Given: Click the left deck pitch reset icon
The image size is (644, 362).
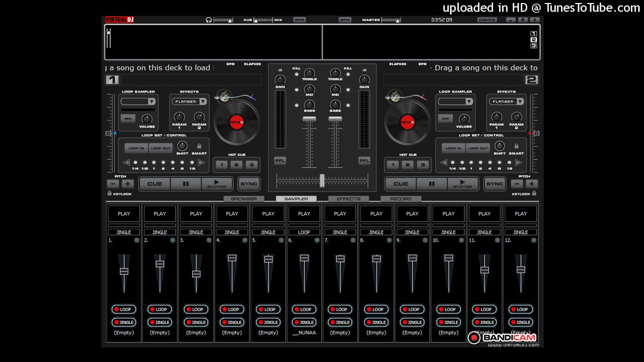Looking at the screenshot, I should click(108, 133).
